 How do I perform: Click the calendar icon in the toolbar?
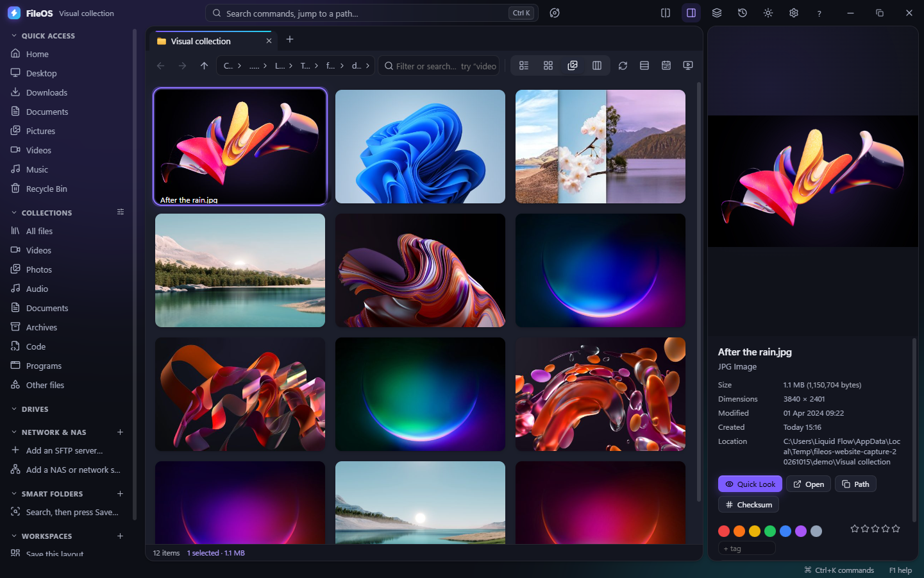666,65
